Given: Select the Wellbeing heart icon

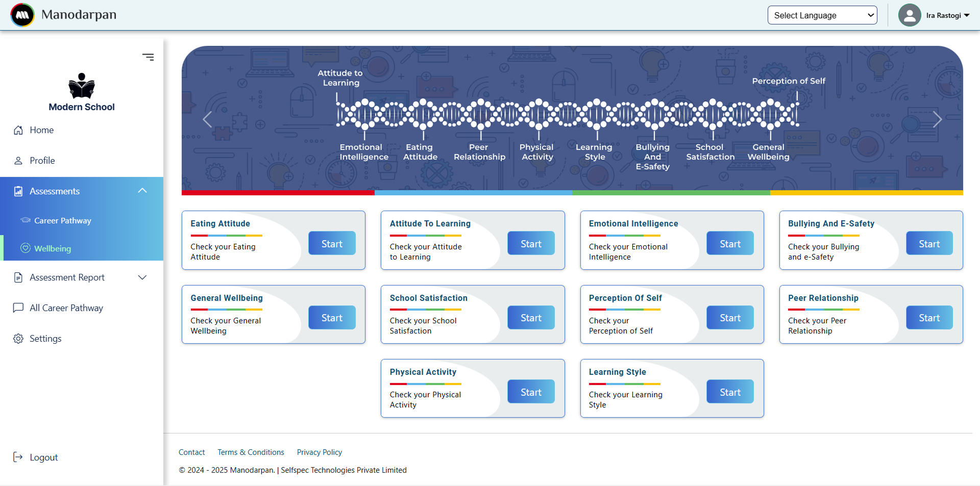Looking at the screenshot, I should (25, 248).
